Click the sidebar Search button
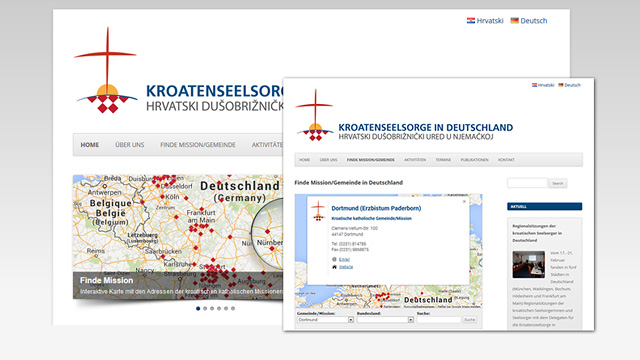The height and width of the screenshot is (360, 640). pos(558,184)
